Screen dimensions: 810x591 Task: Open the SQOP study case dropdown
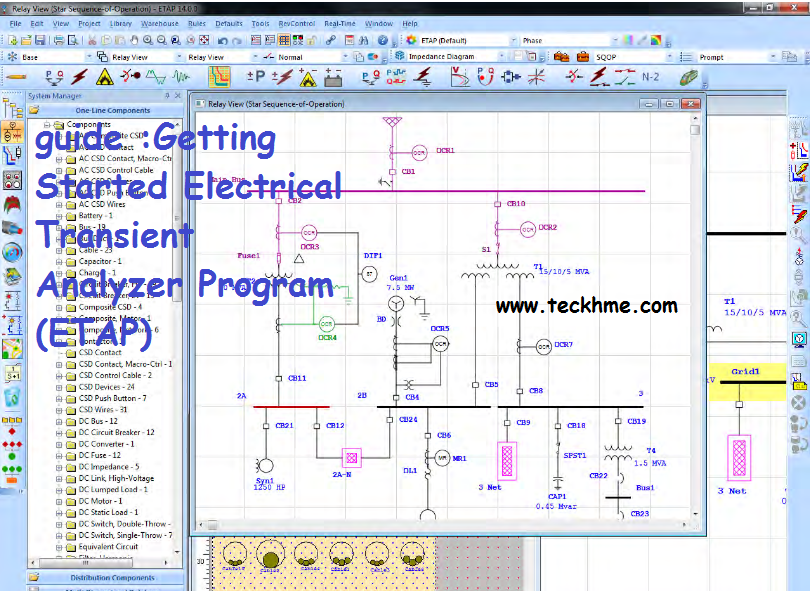(x=669, y=57)
